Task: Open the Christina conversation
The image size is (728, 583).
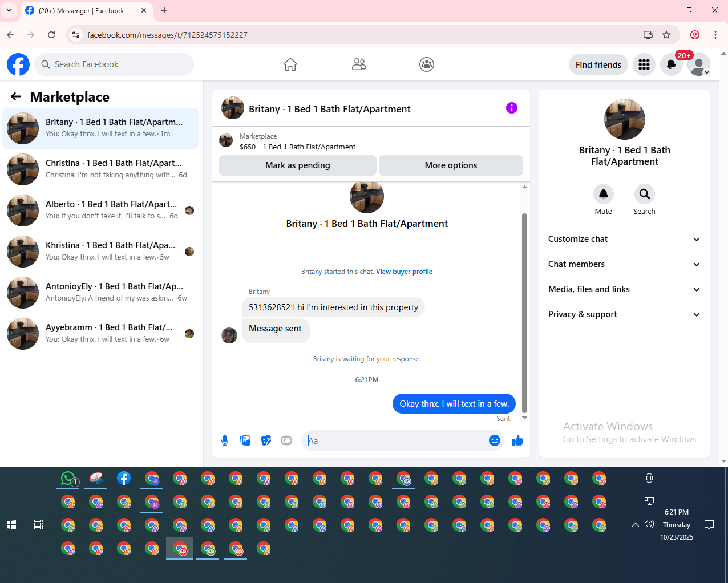Action: pyautogui.click(x=100, y=169)
